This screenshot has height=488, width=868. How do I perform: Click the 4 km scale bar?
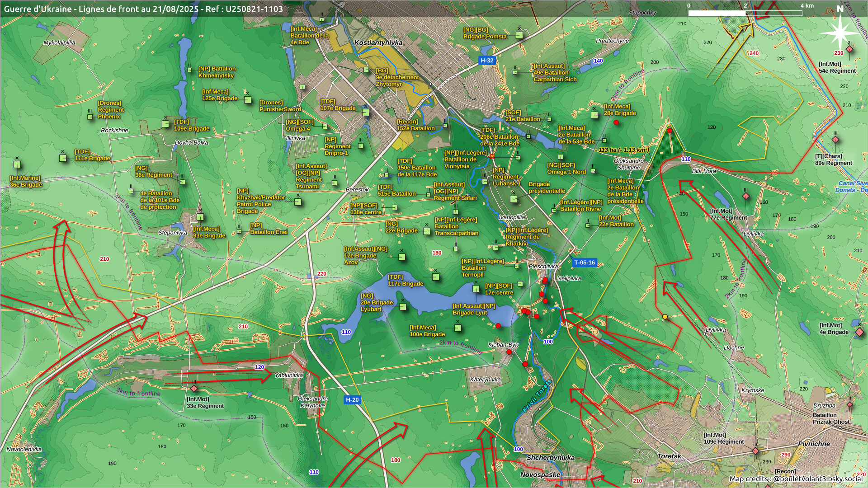point(745,13)
